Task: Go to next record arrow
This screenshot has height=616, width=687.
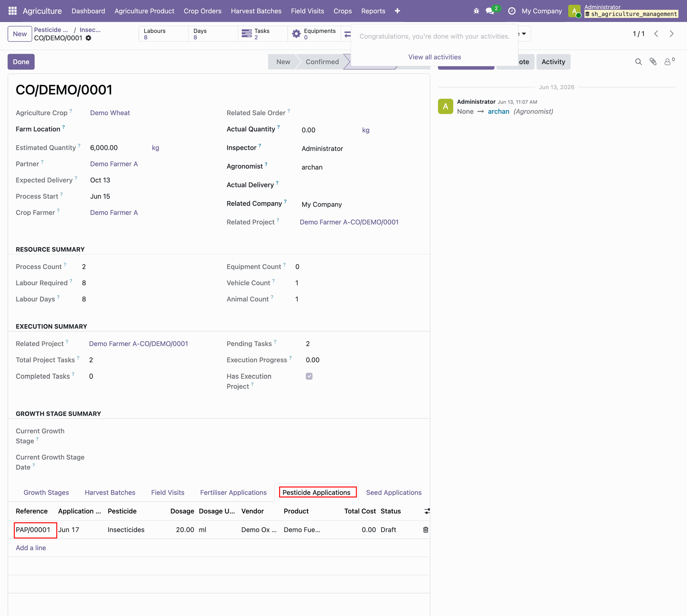Action: [672, 34]
